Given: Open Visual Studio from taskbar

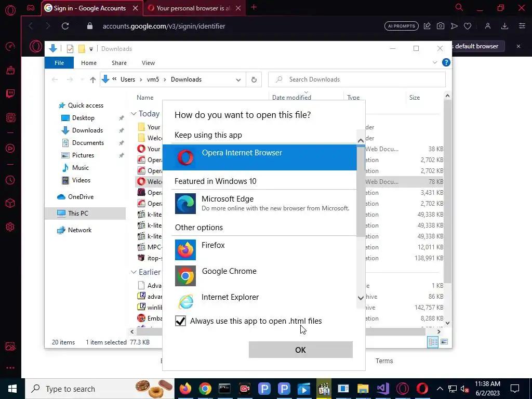Looking at the screenshot, I should [383, 389].
